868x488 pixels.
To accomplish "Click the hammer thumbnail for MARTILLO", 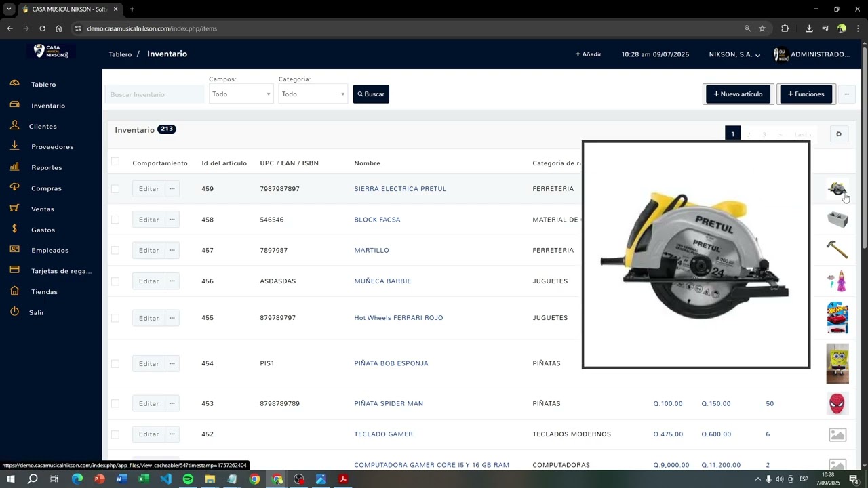I will coord(837,250).
